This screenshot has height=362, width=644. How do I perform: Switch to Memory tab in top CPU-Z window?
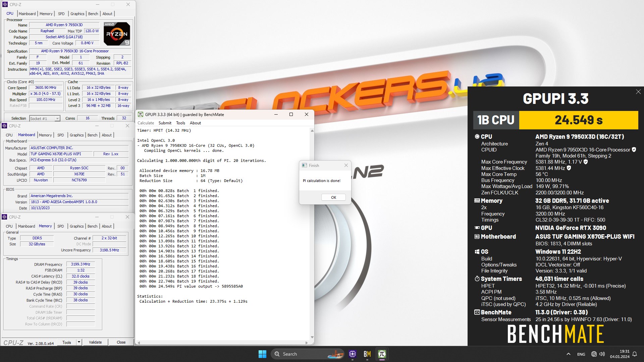46,14
